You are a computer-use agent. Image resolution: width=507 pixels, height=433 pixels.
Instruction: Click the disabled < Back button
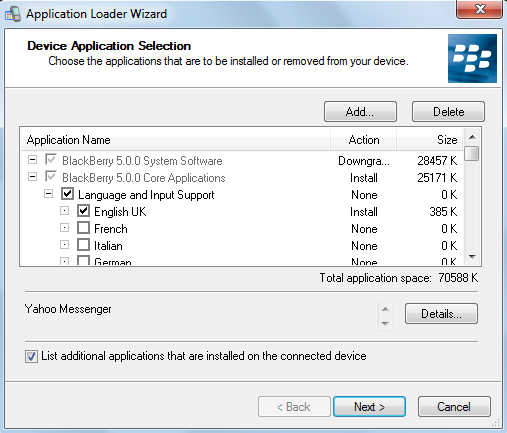[x=294, y=407]
